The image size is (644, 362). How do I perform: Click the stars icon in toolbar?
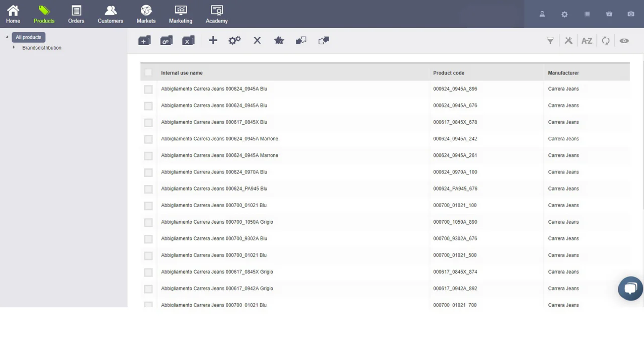coord(279,40)
